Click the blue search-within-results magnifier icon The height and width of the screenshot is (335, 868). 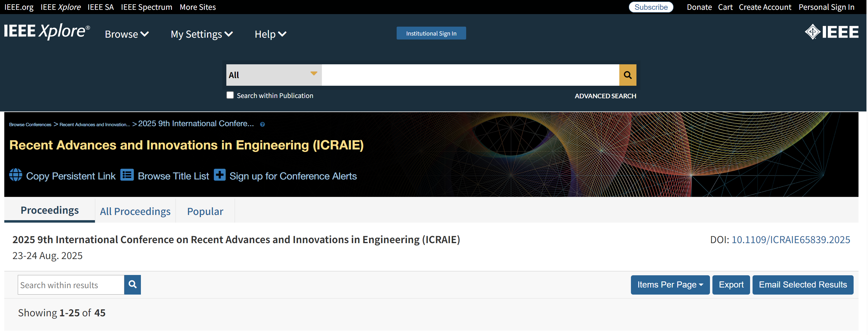tap(132, 285)
